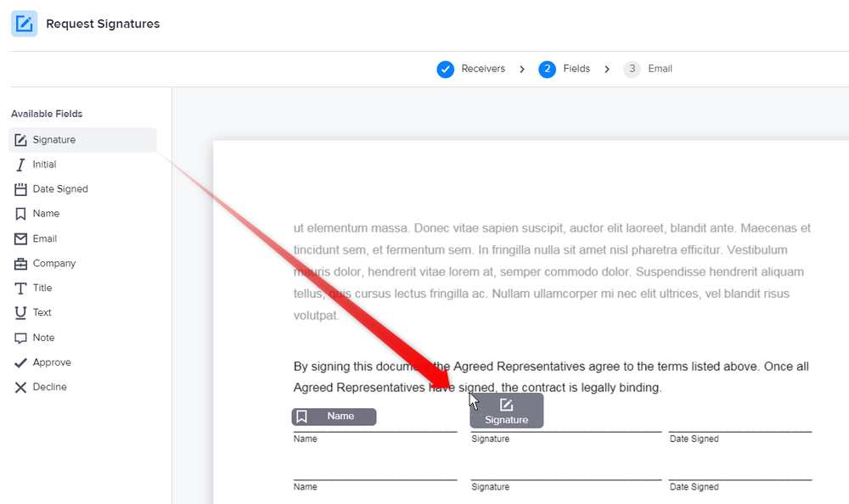Click the chevron after Receivers
Viewport: 849px width, 504px height.
[x=522, y=70]
